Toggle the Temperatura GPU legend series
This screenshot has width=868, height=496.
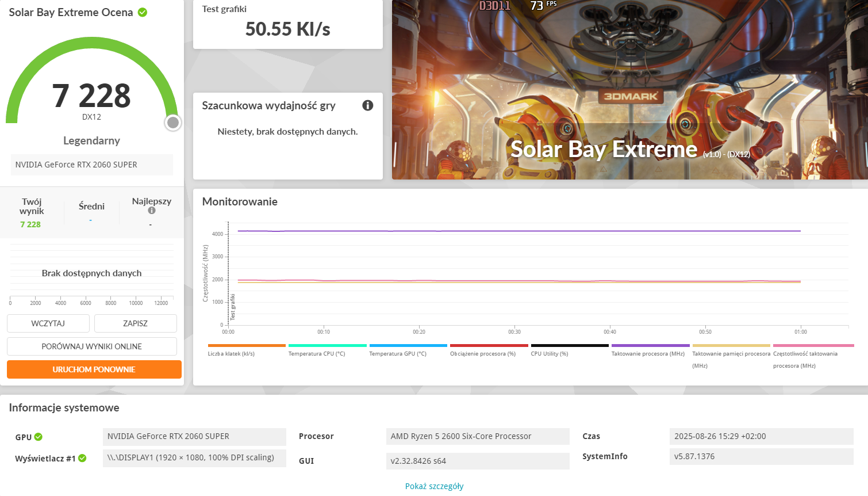coord(398,353)
